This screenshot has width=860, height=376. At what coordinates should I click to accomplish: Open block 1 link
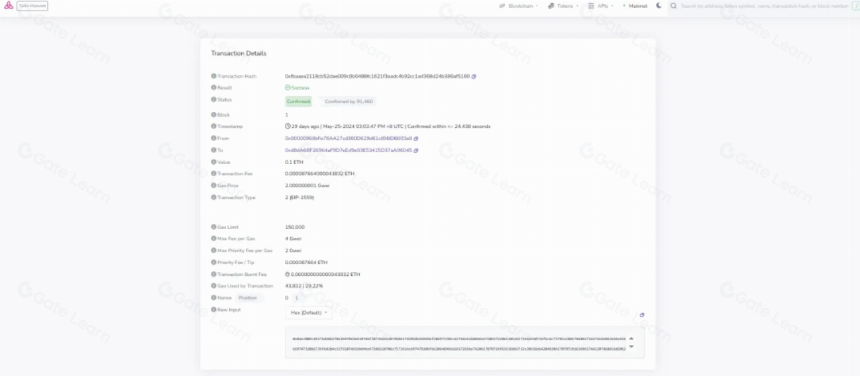[286, 115]
